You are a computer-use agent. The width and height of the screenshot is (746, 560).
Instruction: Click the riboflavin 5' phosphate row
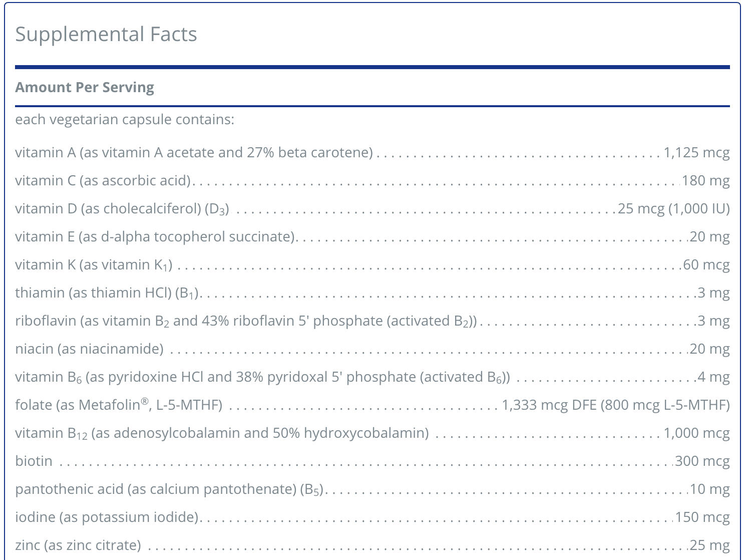pyautogui.click(x=372, y=321)
